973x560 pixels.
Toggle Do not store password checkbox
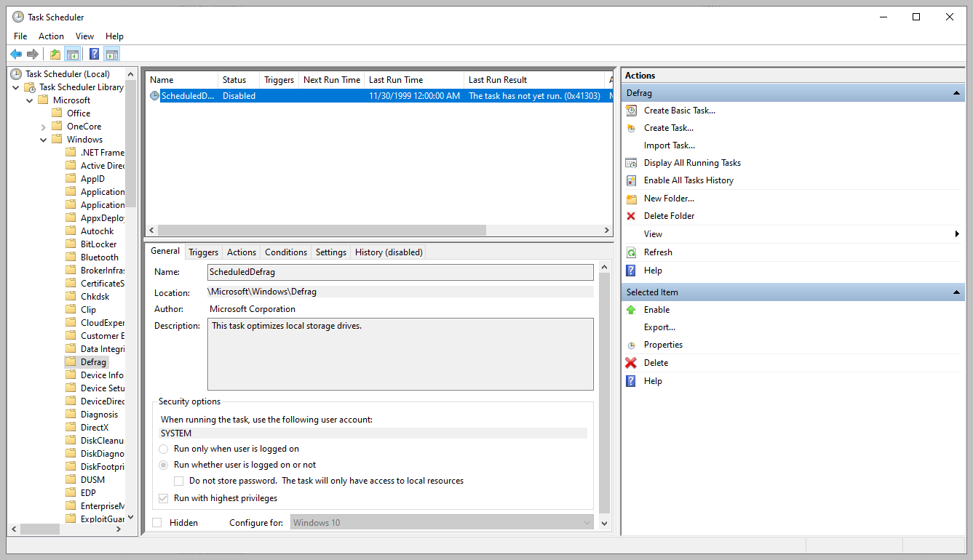[x=179, y=481]
